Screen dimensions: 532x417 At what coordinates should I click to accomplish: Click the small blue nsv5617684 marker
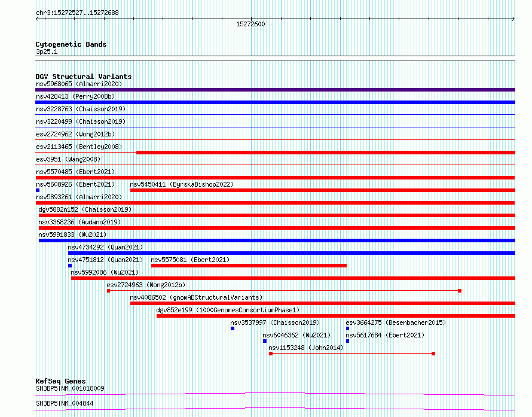pos(347,341)
